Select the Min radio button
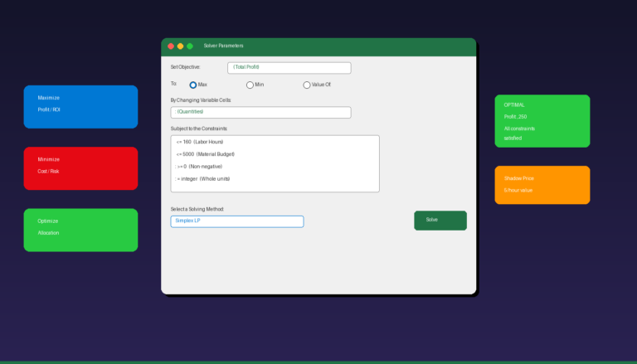The width and height of the screenshot is (637, 364). (250, 85)
